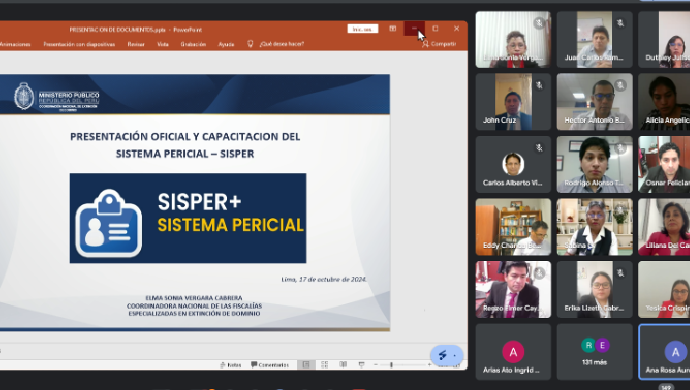
Task: Select Rodrigo Alonso T... video tile
Action: coord(595,164)
